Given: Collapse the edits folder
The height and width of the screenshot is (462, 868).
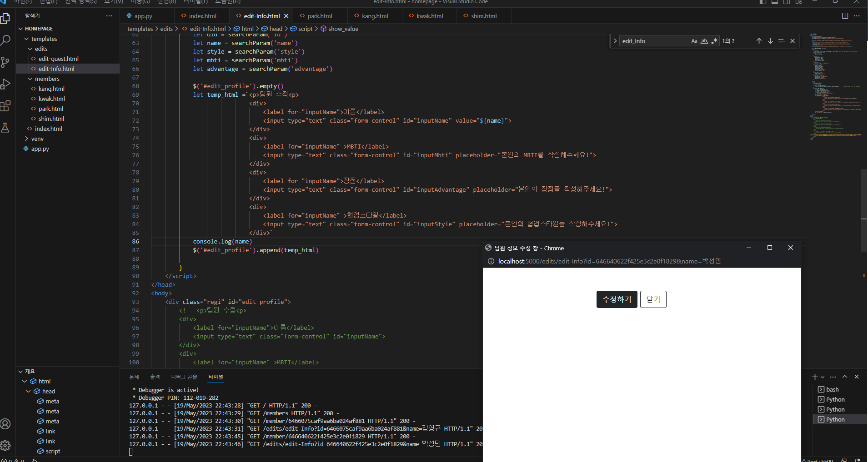Looking at the screenshot, I should (x=30, y=49).
